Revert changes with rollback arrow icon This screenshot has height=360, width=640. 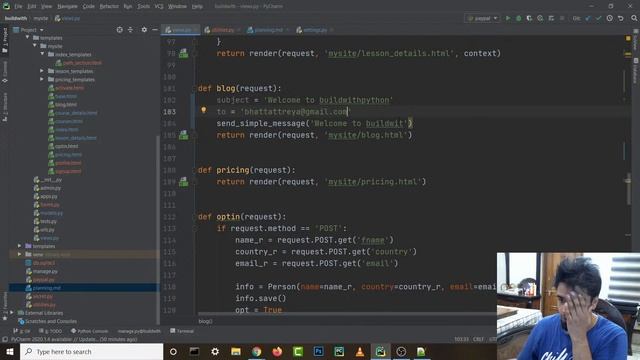(x=620, y=18)
